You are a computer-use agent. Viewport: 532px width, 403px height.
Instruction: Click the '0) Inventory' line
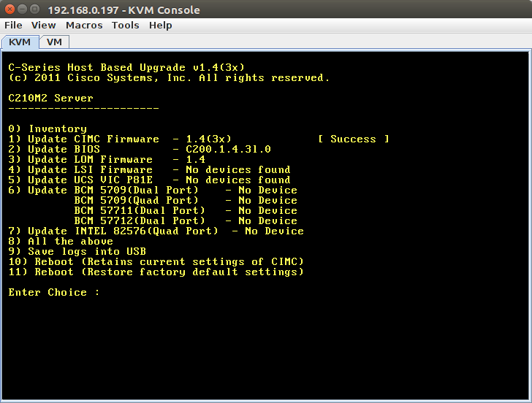(47, 128)
